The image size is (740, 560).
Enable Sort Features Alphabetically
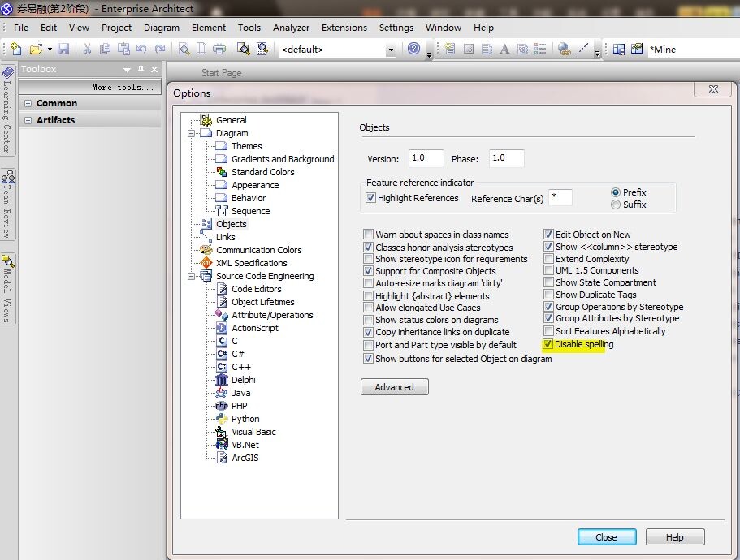click(548, 331)
